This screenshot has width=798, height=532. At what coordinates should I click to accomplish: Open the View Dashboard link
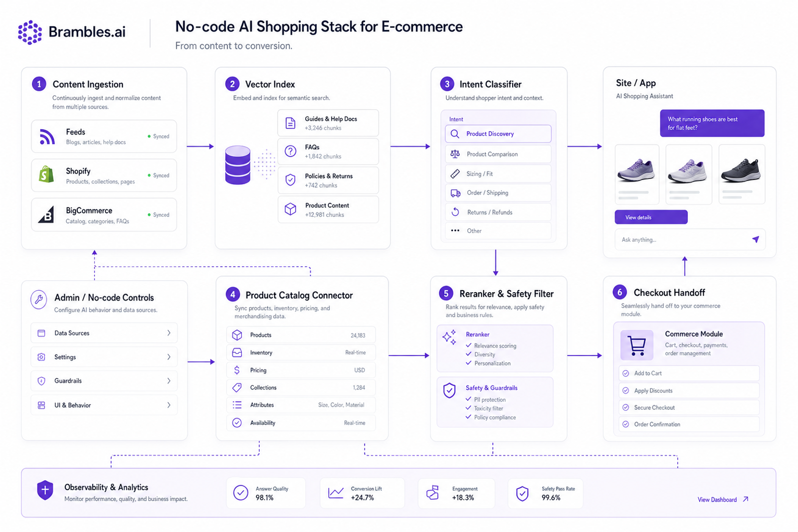(723, 499)
